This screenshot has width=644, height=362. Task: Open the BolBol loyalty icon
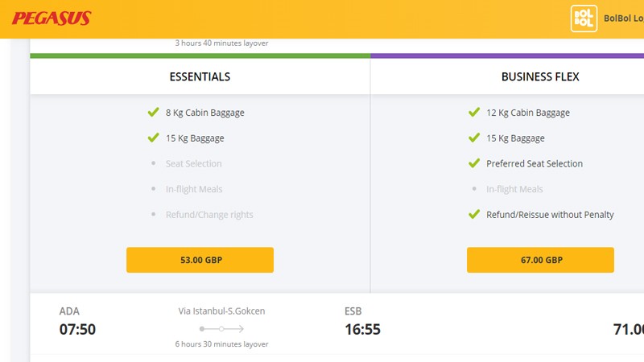pos(583,19)
